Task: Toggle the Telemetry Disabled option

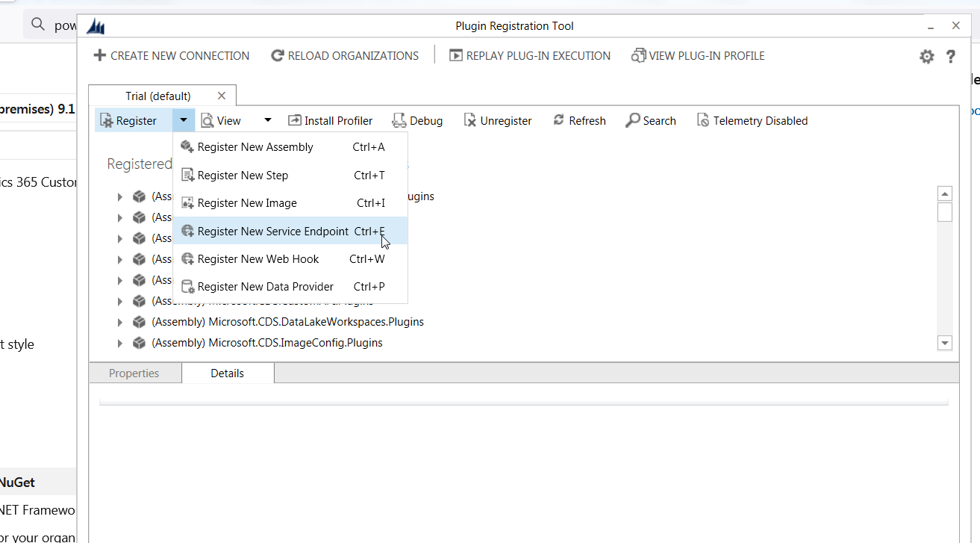Action: click(752, 120)
